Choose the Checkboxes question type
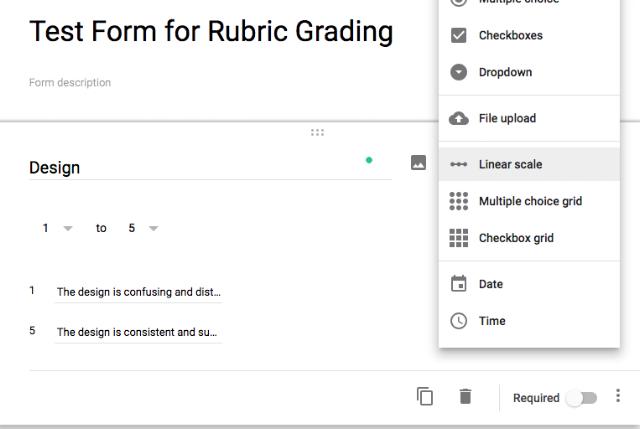The width and height of the screenshot is (640, 429). (x=529, y=36)
